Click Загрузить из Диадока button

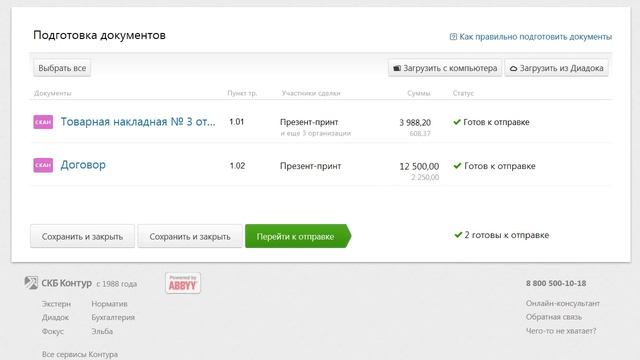point(556,68)
